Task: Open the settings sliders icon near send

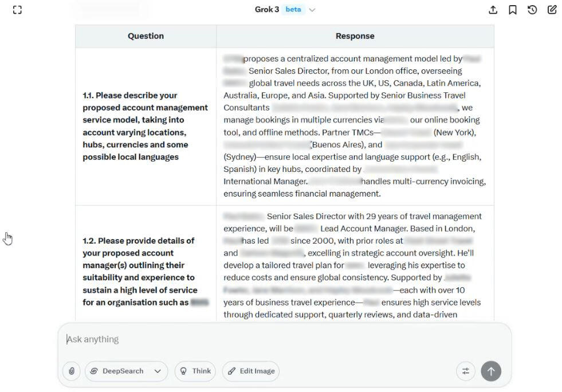Action: point(466,371)
